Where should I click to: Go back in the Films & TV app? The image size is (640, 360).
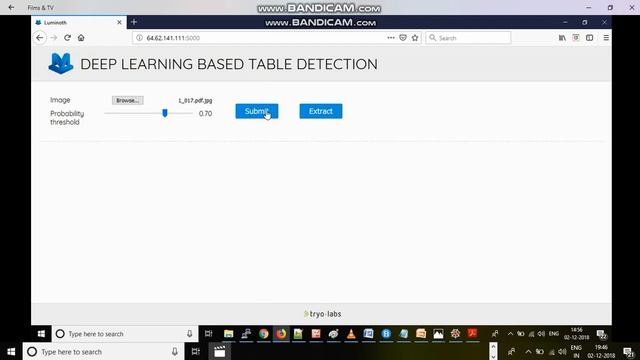pos(11,7)
